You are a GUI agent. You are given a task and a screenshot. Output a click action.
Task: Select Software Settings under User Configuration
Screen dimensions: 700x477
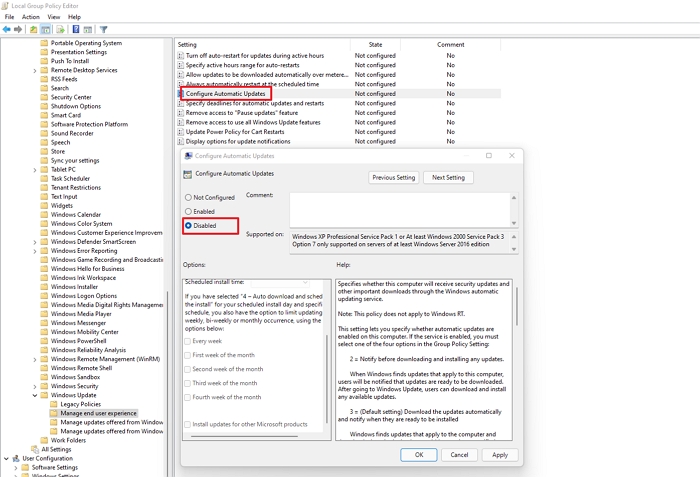coord(54,467)
